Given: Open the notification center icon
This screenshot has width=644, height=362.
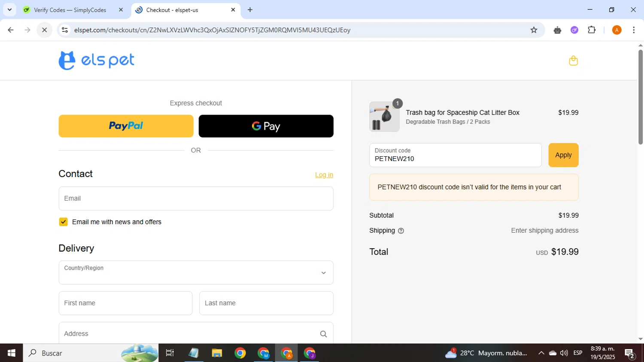Looking at the screenshot, I should (630, 353).
